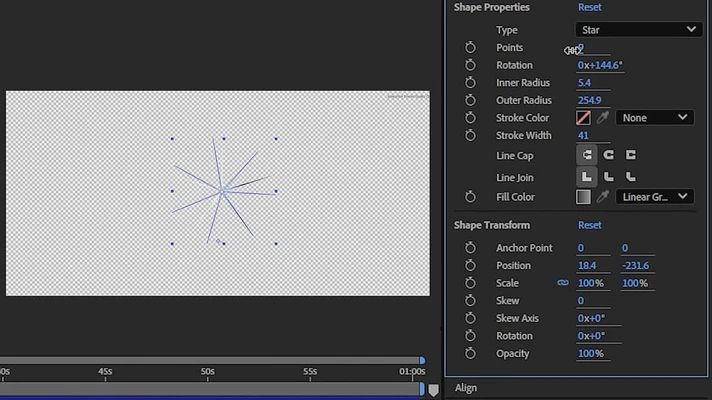The image size is (712, 400).
Task: Click the work area end handle above the timeline ruler
Action: click(422, 360)
